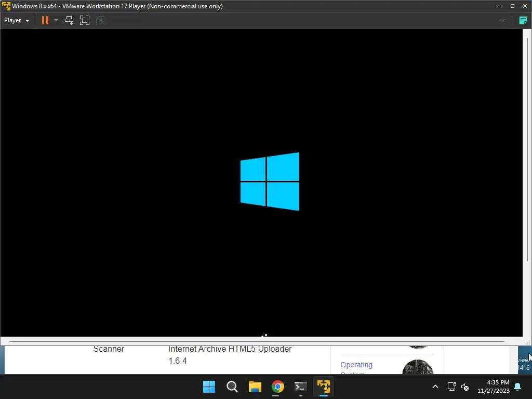Maximize the VMware Player window
This screenshot has height=399, width=532.
point(512,6)
